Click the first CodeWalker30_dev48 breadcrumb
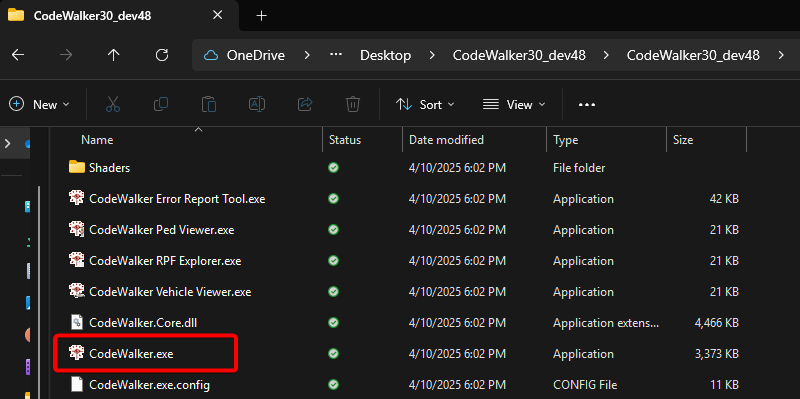This screenshot has width=800, height=399. coord(519,55)
